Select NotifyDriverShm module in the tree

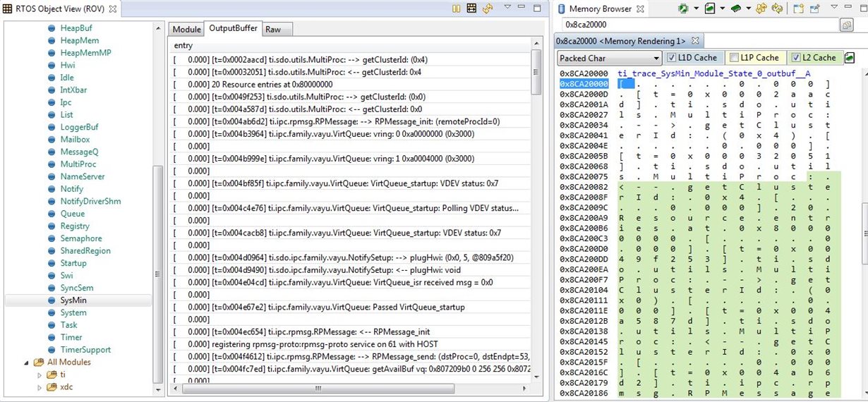click(x=90, y=201)
